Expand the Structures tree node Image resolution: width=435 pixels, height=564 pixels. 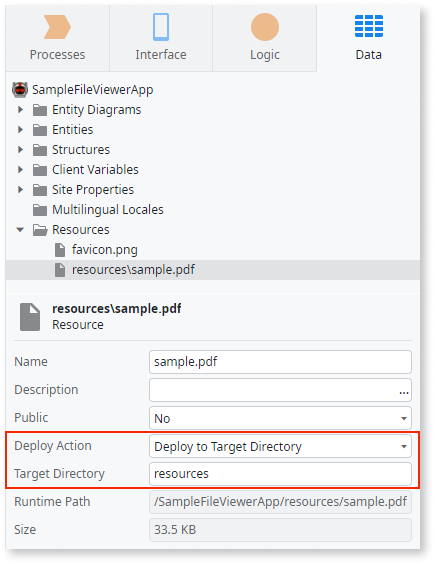click(21, 149)
